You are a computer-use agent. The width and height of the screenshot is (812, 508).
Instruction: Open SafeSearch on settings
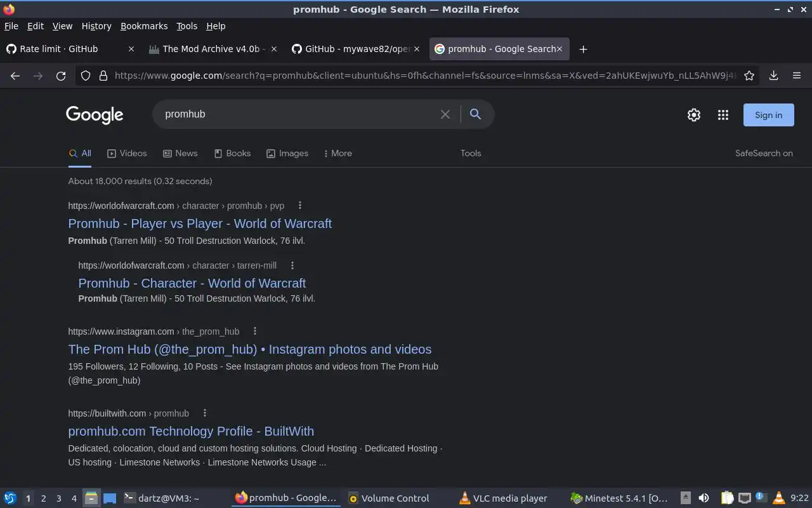764,154
